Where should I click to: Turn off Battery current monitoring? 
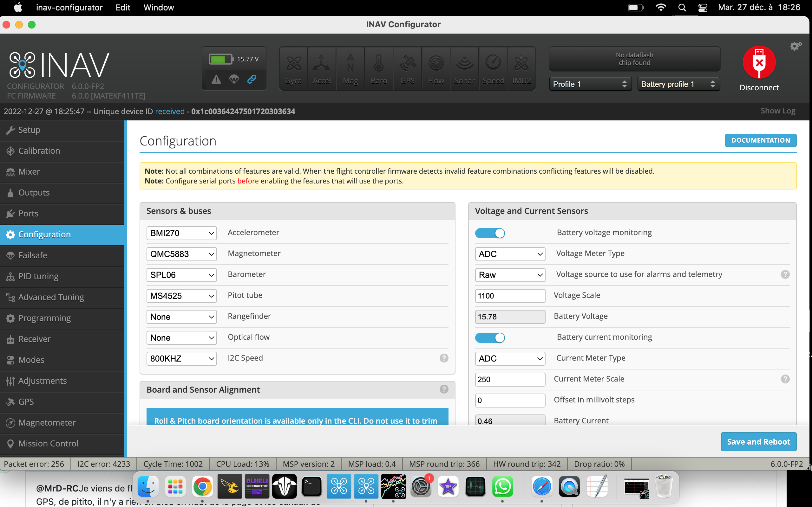click(x=490, y=338)
